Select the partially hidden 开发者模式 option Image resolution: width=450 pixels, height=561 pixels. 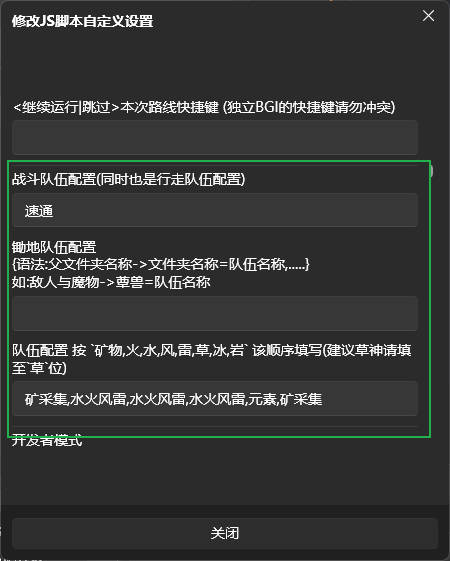[47, 440]
